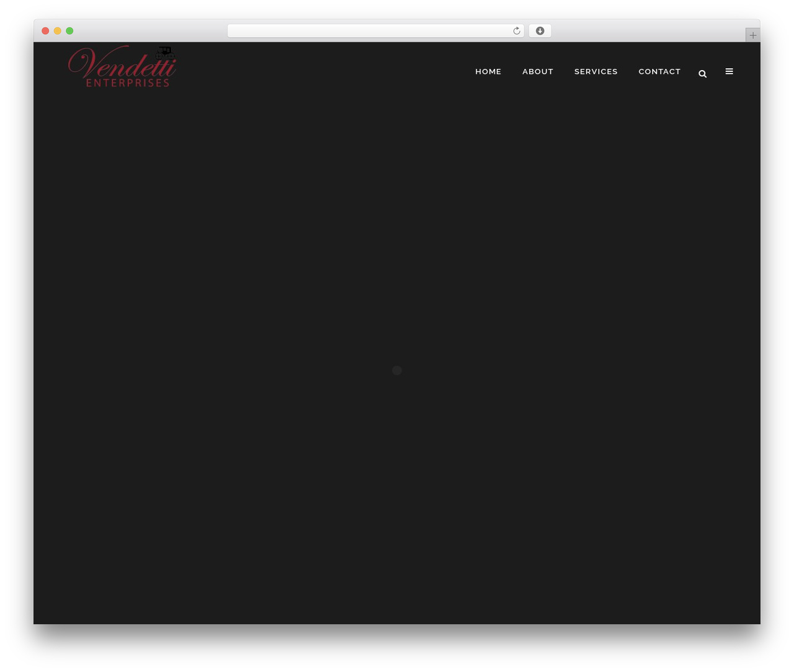Reload the page with refresh icon
The height and width of the screenshot is (672, 794).
[x=517, y=31]
